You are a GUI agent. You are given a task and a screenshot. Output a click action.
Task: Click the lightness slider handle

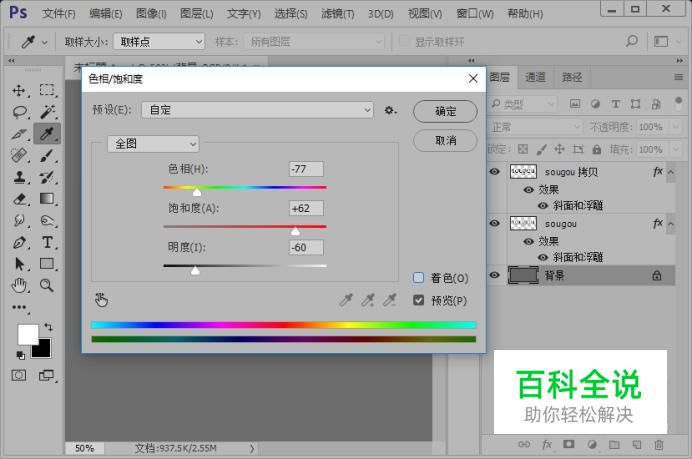pos(195,270)
